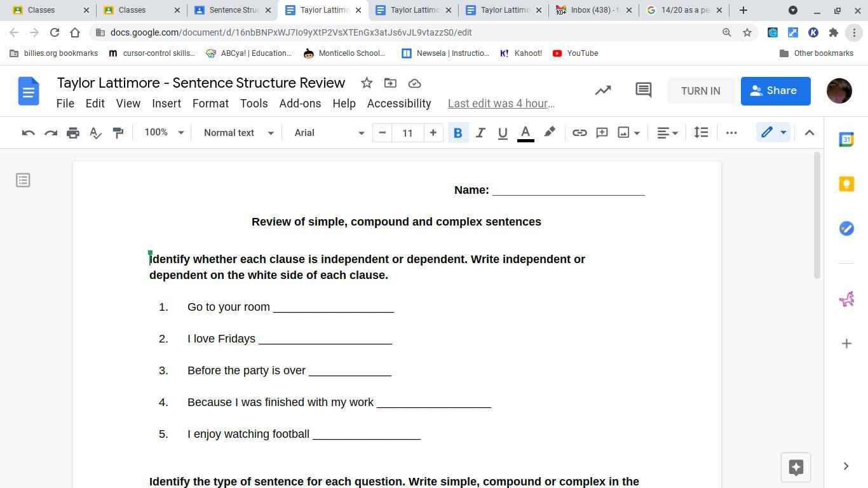View document cloud save status

click(414, 83)
